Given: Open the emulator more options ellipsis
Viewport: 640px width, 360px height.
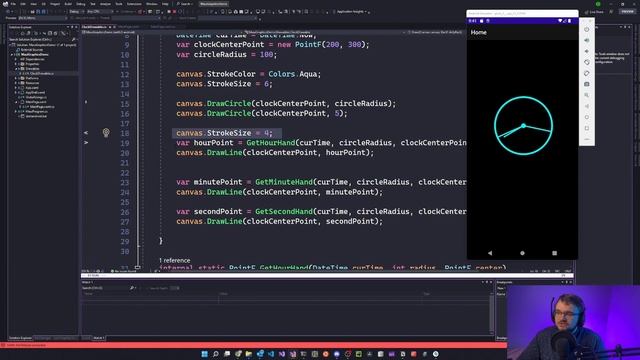Looking at the screenshot, I should click(x=587, y=139).
